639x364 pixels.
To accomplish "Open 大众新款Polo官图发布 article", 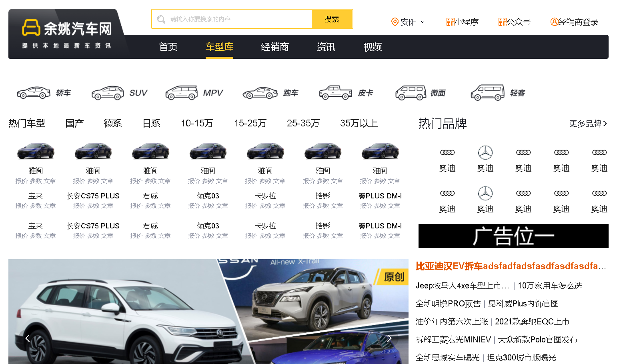I will tap(537, 340).
